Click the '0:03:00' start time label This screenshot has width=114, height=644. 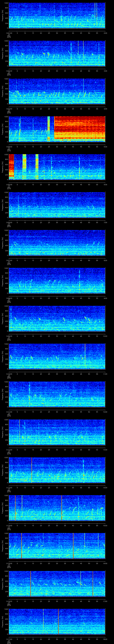(x=9, y=109)
